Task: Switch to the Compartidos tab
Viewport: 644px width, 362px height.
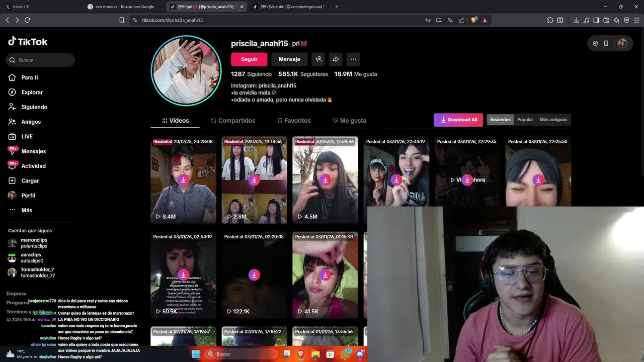Action: click(233, 121)
